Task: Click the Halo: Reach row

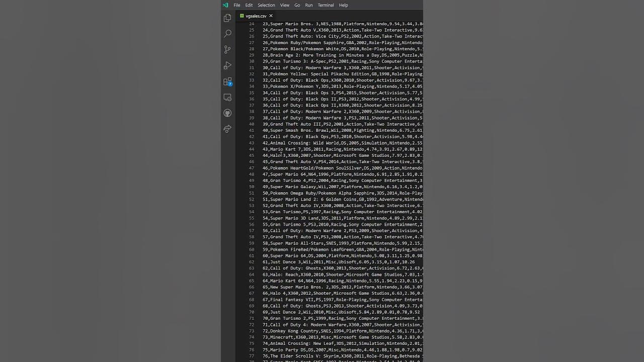Action: click(x=343, y=275)
